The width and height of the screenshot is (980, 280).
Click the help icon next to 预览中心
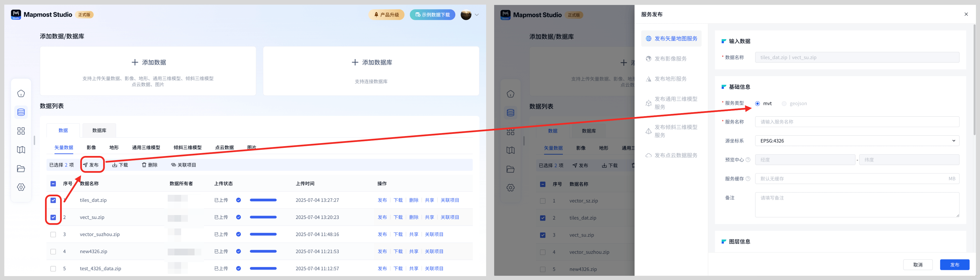748,160
